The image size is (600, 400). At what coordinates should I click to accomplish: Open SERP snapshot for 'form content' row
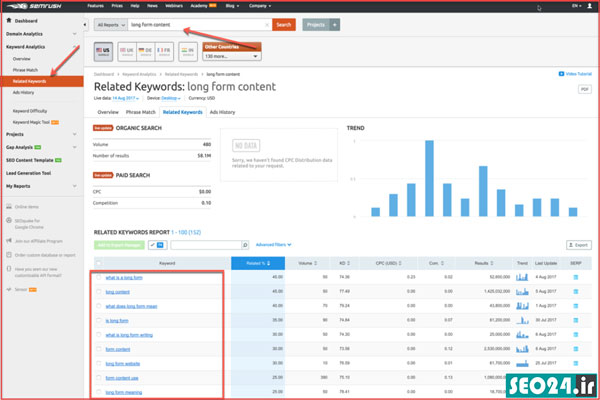point(576,349)
